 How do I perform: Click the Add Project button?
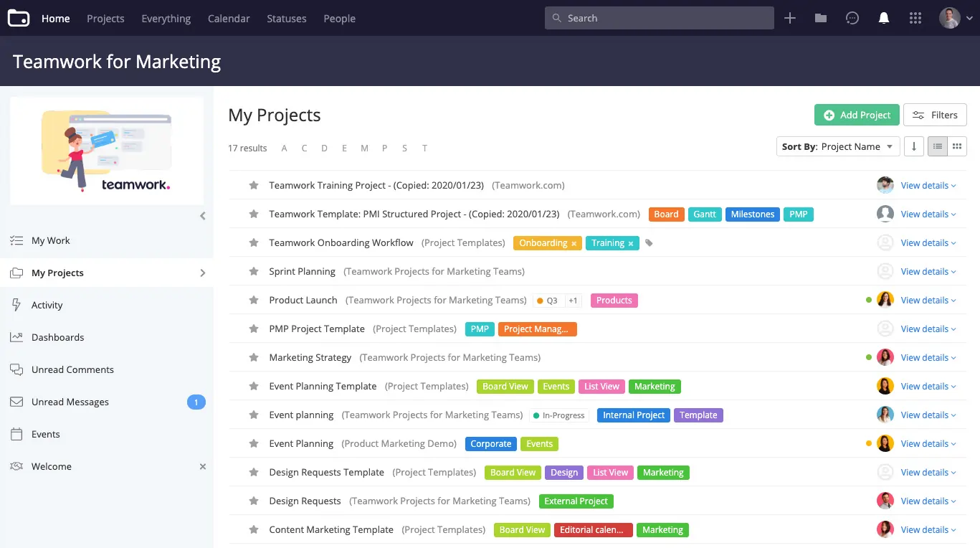click(857, 115)
